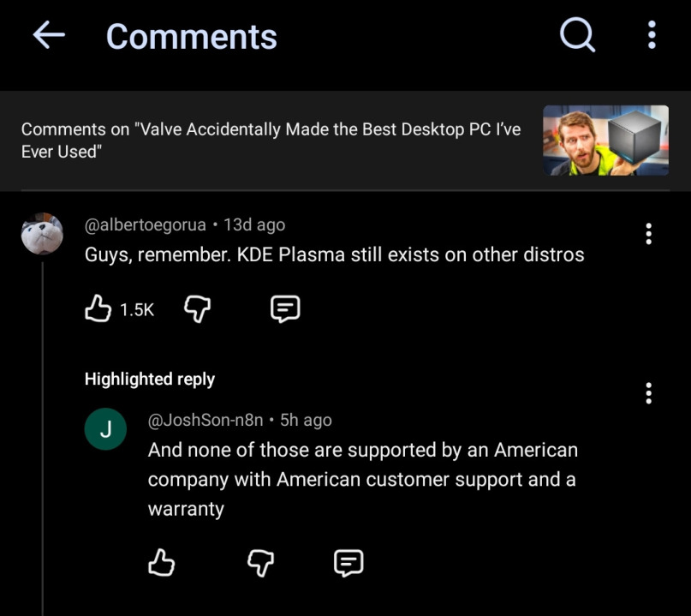
Task: Open the top-right overflow menu
Action: tap(652, 35)
